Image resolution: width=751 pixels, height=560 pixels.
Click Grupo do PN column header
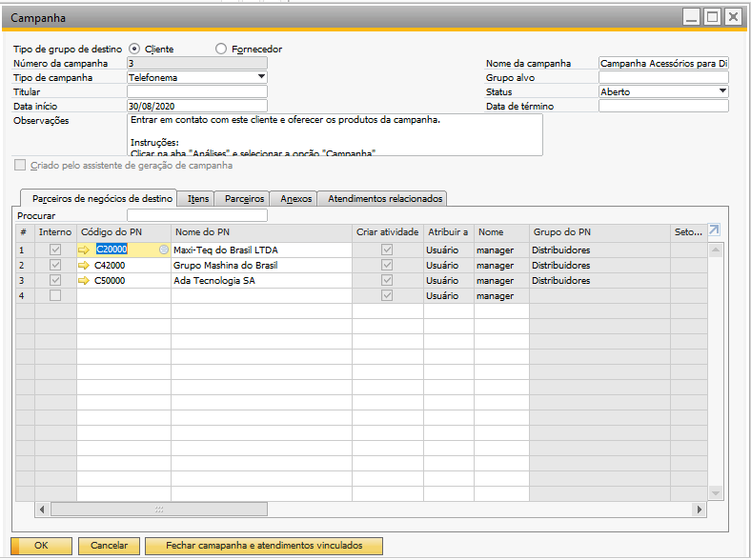click(599, 232)
